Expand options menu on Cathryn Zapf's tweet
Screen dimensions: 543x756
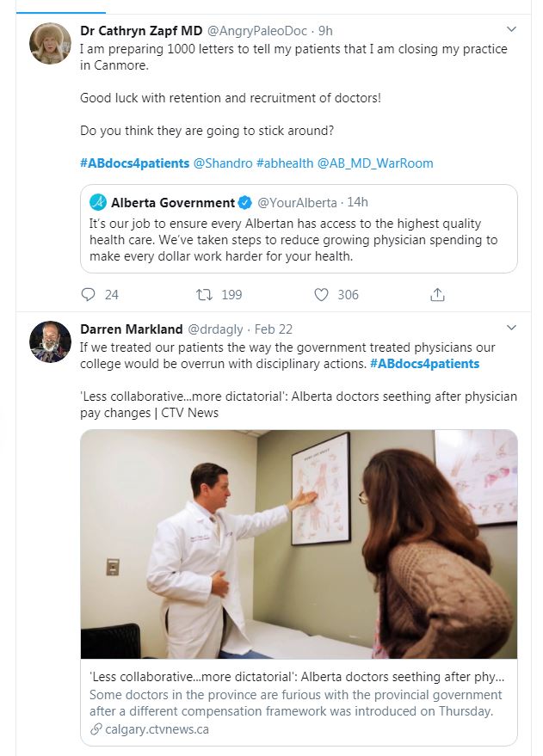[511, 30]
